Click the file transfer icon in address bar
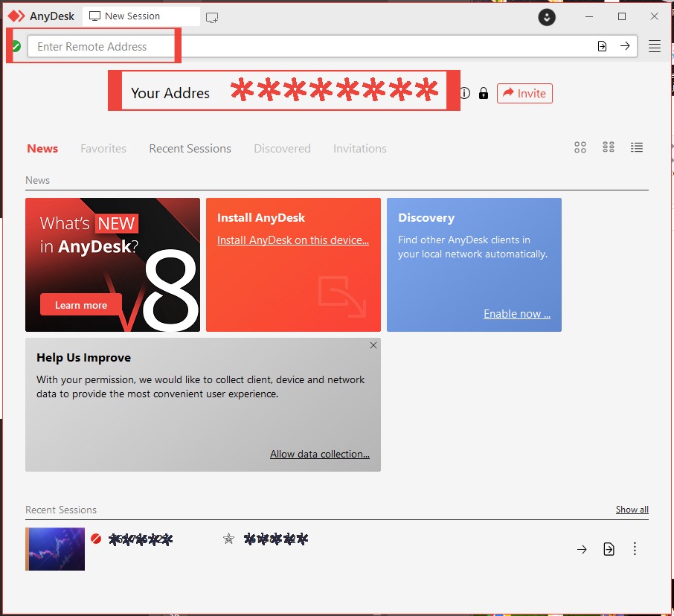This screenshot has width=674, height=616. tap(602, 46)
